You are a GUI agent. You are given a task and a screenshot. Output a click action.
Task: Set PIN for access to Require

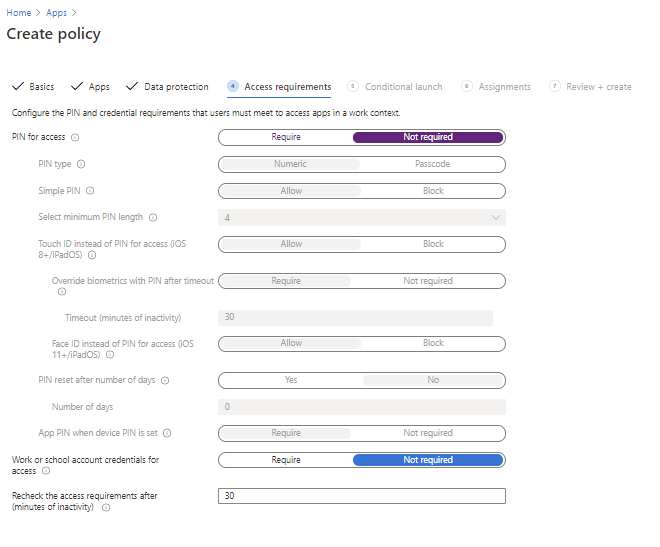pyautogui.click(x=285, y=137)
